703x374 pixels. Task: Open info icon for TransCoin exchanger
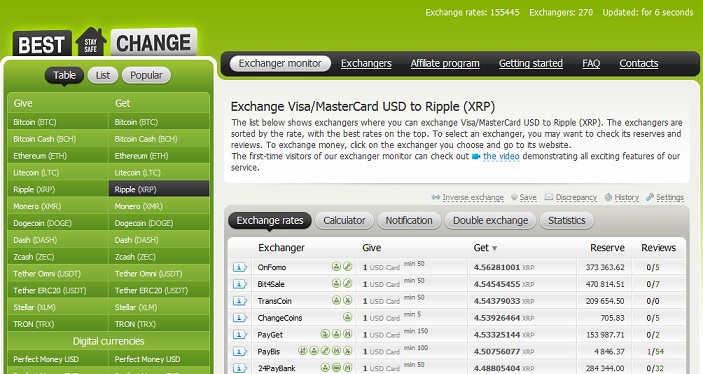click(x=240, y=301)
